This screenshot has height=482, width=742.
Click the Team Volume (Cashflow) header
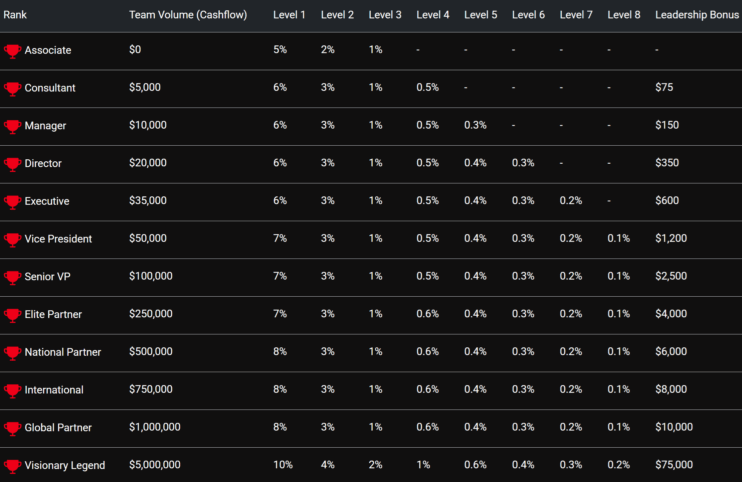coord(188,15)
